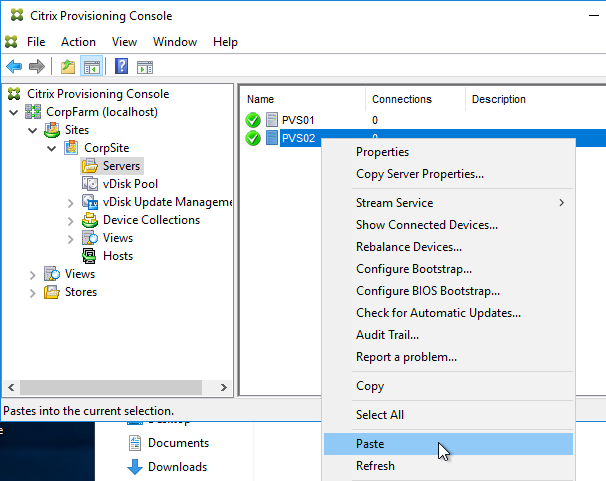
Task: Click the green status check for PVS02
Action: (253, 138)
